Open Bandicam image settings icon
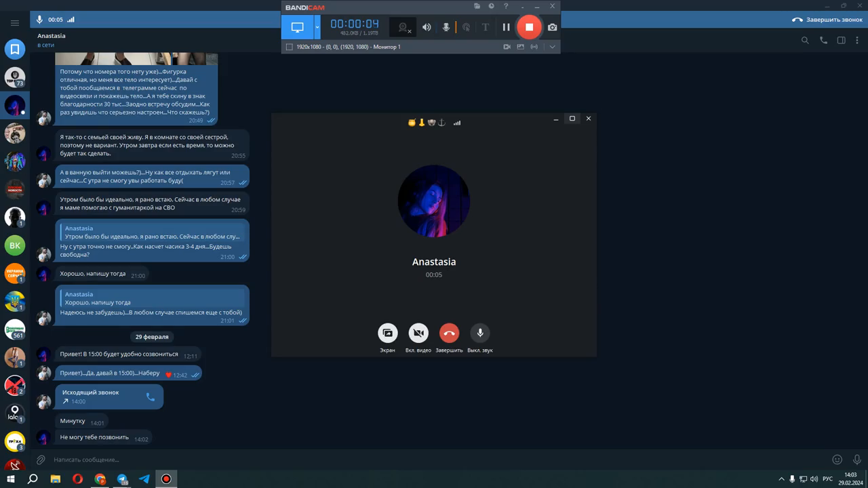The height and width of the screenshot is (488, 868). point(520,47)
